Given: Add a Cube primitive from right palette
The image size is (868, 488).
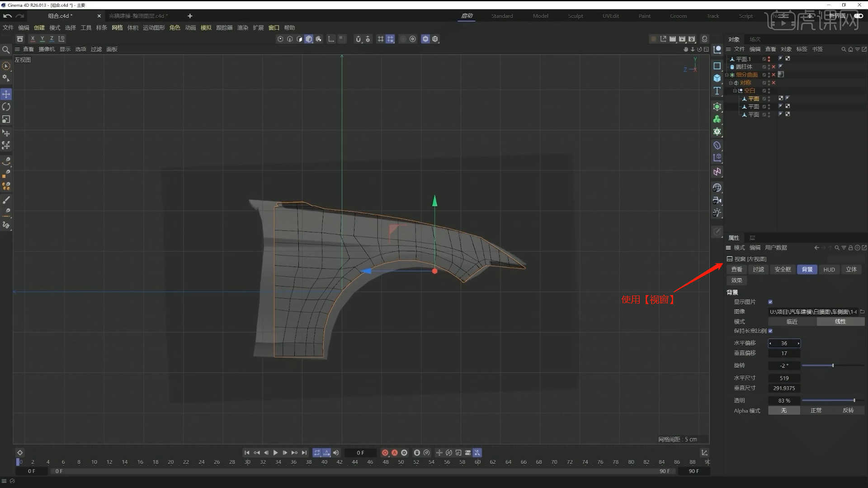Looking at the screenshot, I should pyautogui.click(x=717, y=78).
